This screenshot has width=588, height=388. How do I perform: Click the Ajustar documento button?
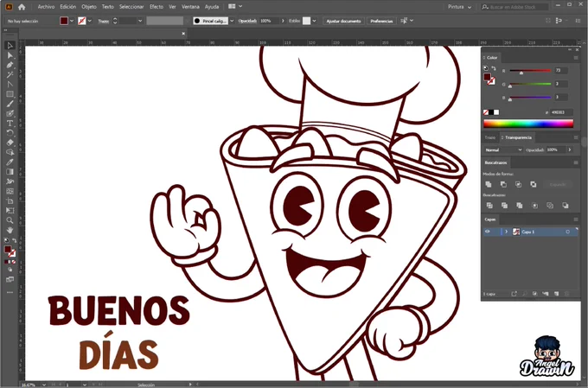tap(343, 21)
